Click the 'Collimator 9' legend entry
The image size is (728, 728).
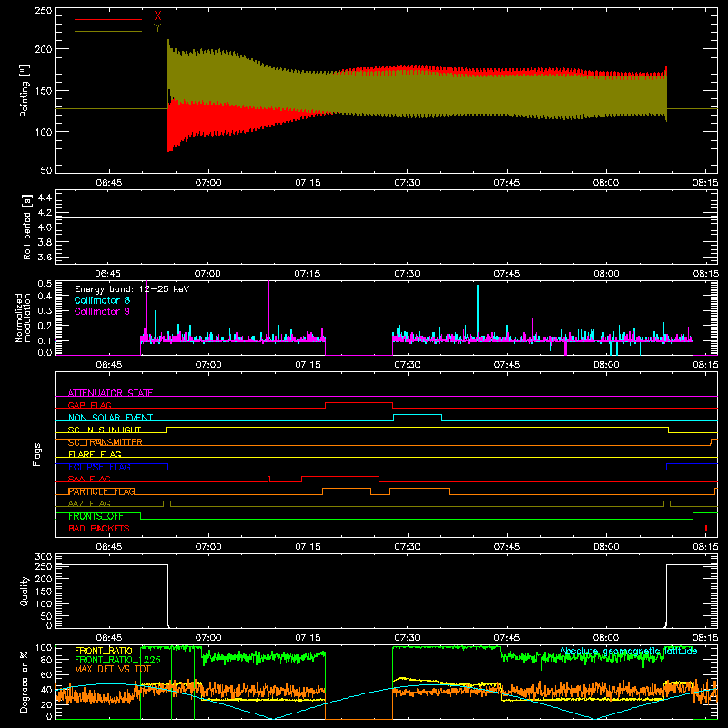102,311
